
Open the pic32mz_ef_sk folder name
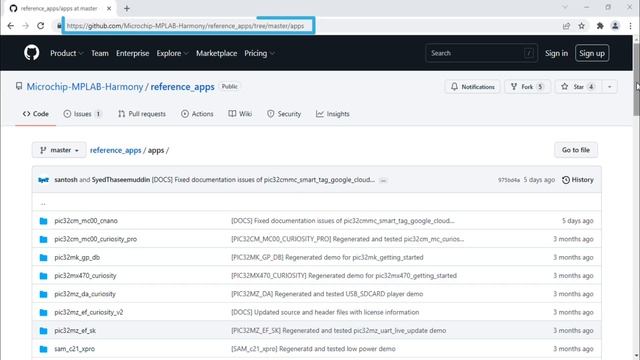75,331
